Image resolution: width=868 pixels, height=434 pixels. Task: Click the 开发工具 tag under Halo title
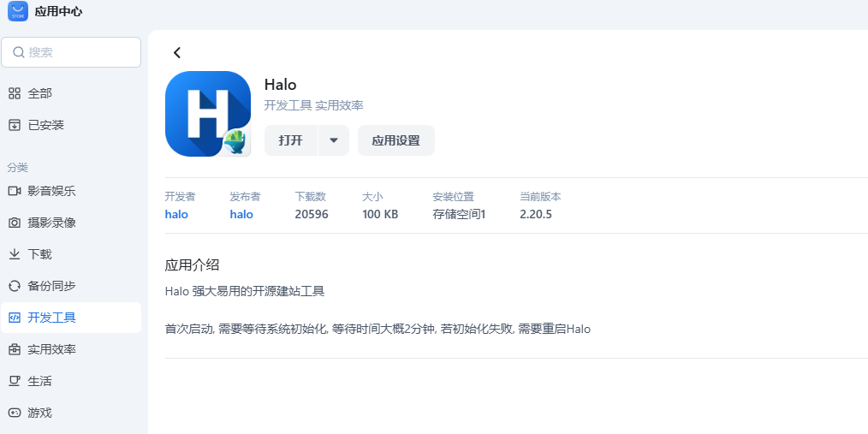tap(288, 106)
